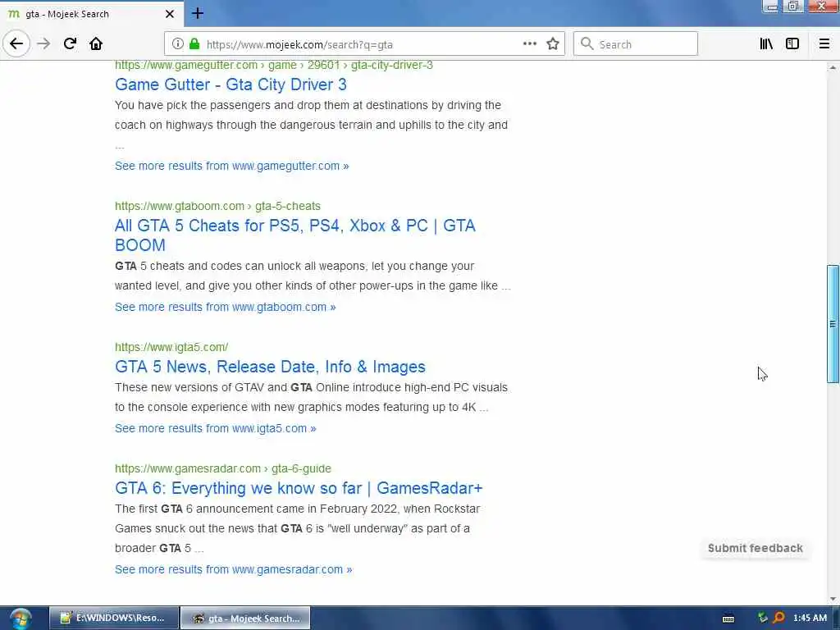
Task: See more results from www.gtaboom.com
Action: point(225,307)
